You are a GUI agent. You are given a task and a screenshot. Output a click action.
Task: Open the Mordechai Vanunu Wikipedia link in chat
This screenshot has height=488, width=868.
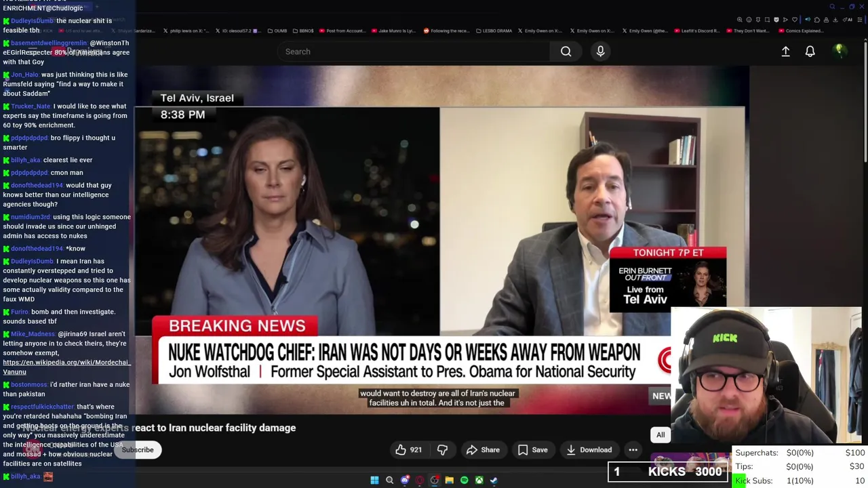click(x=66, y=367)
